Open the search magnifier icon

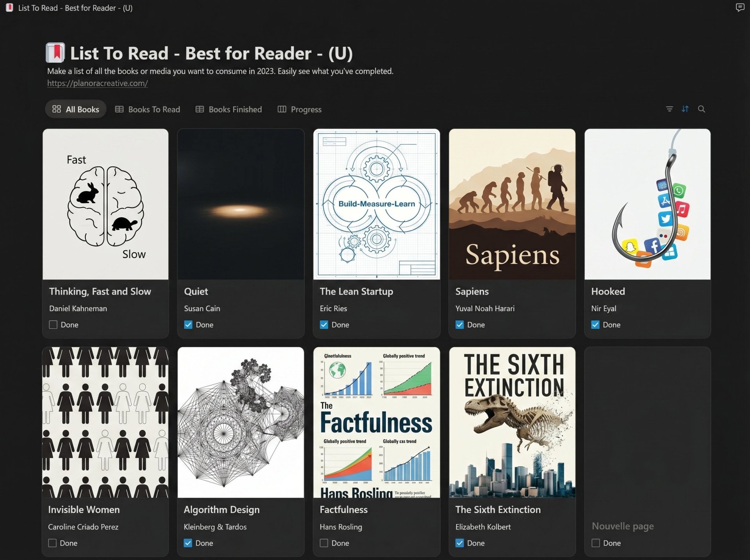point(702,109)
